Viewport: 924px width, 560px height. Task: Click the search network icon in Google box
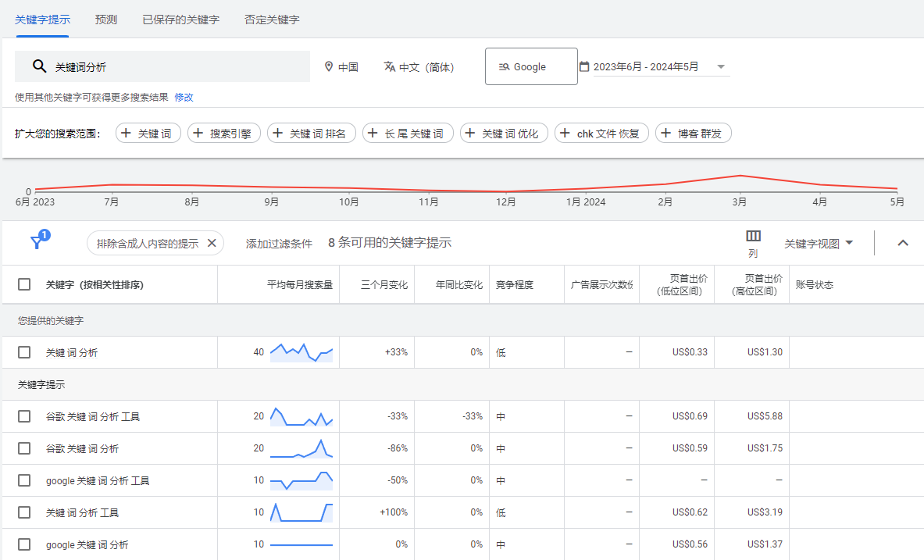504,66
